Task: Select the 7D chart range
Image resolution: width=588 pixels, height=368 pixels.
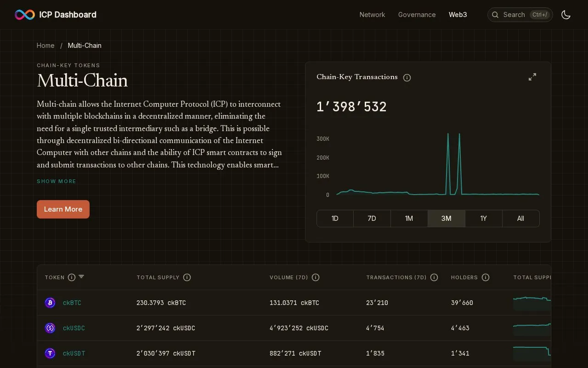Action: pyautogui.click(x=372, y=218)
